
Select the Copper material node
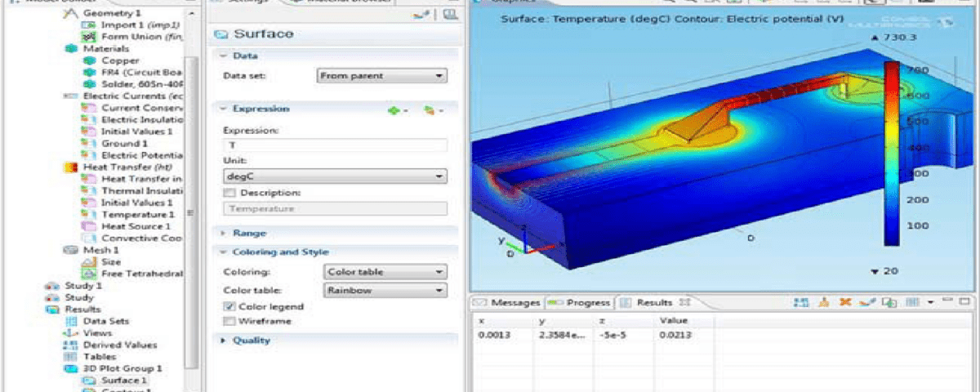click(x=110, y=60)
